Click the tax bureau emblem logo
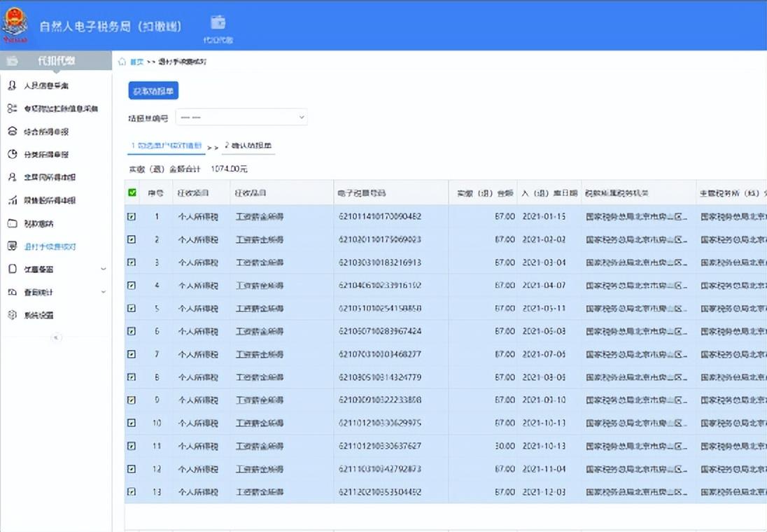 tap(15, 24)
